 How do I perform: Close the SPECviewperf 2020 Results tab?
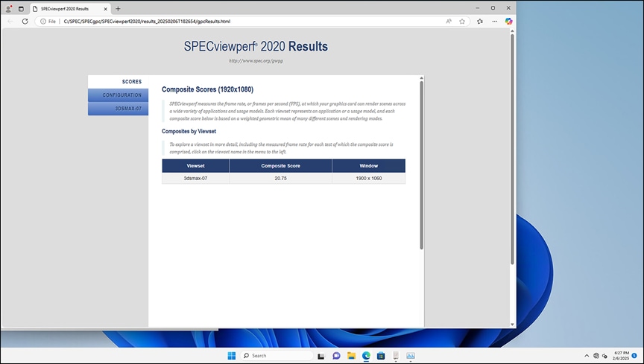tap(106, 9)
